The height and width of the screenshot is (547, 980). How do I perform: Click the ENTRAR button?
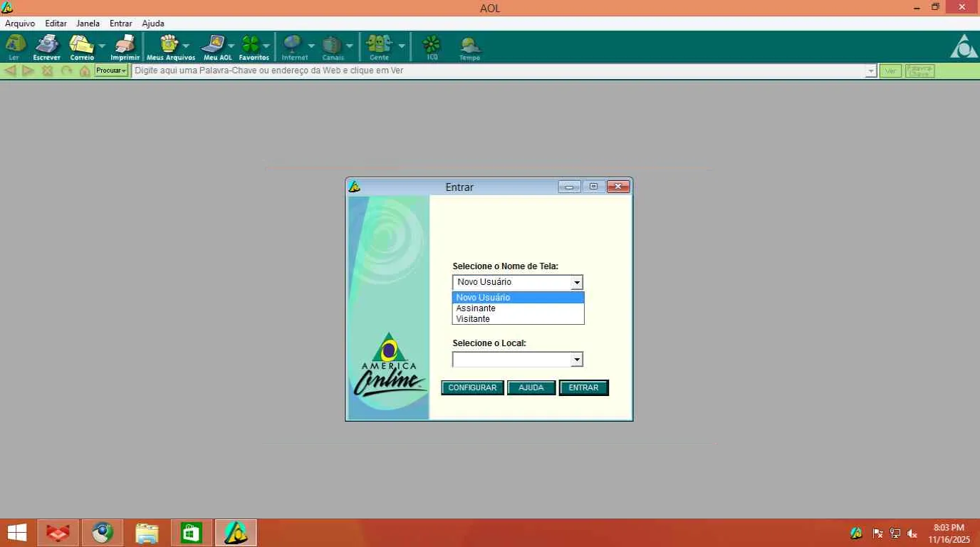coord(583,387)
